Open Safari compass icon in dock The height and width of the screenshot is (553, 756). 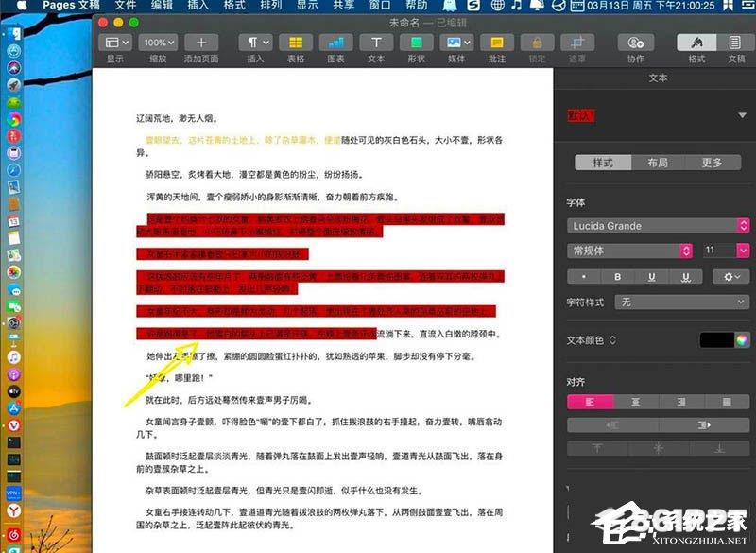(x=14, y=170)
